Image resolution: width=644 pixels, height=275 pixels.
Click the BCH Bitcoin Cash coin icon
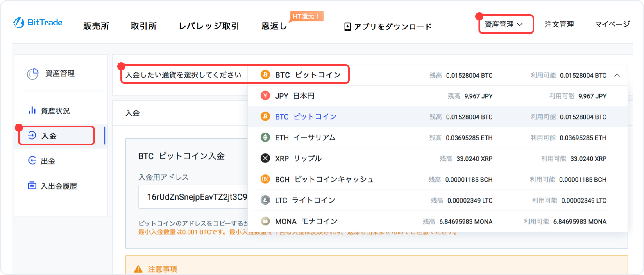265,179
